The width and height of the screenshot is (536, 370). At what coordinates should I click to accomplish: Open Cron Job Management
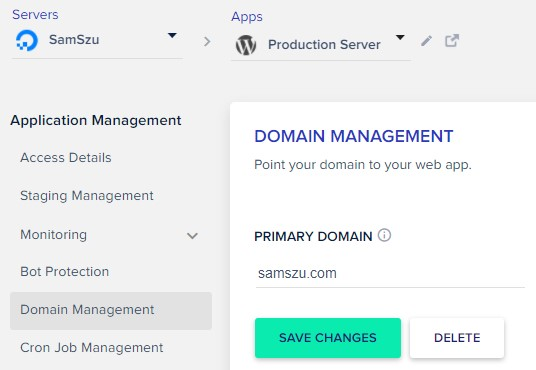(92, 347)
